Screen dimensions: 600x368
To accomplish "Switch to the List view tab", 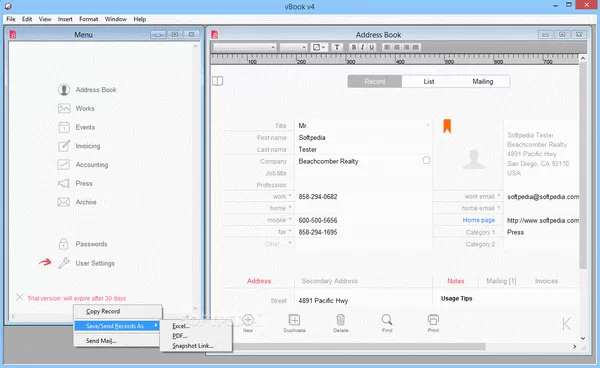I will click(x=429, y=81).
